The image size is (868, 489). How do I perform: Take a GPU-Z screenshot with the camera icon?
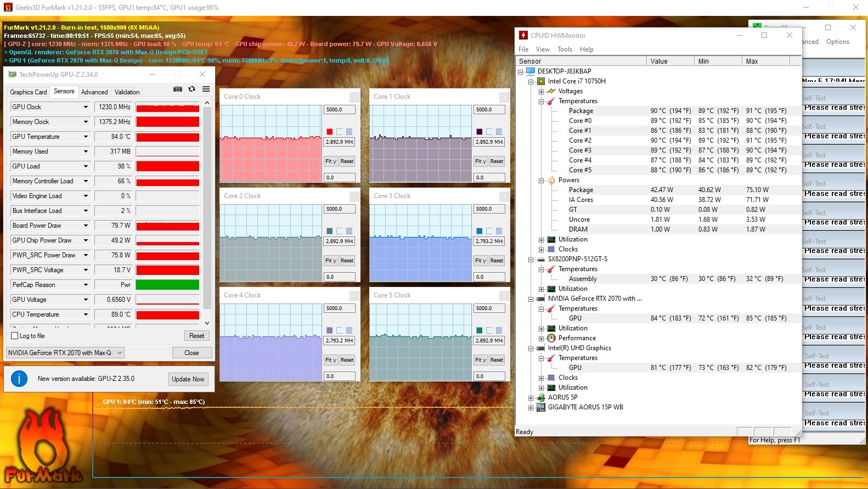(178, 89)
